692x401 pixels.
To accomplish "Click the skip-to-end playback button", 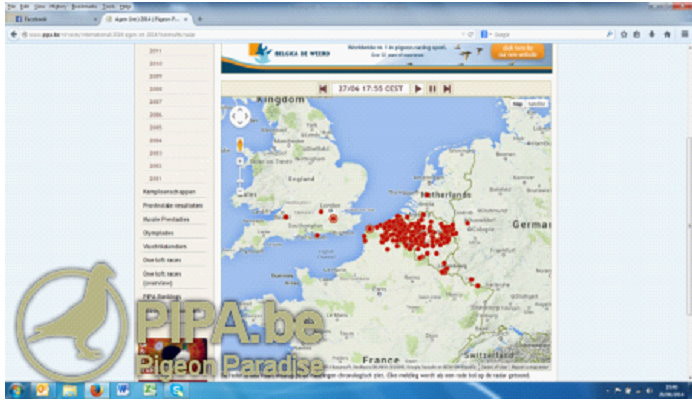I will (x=447, y=89).
